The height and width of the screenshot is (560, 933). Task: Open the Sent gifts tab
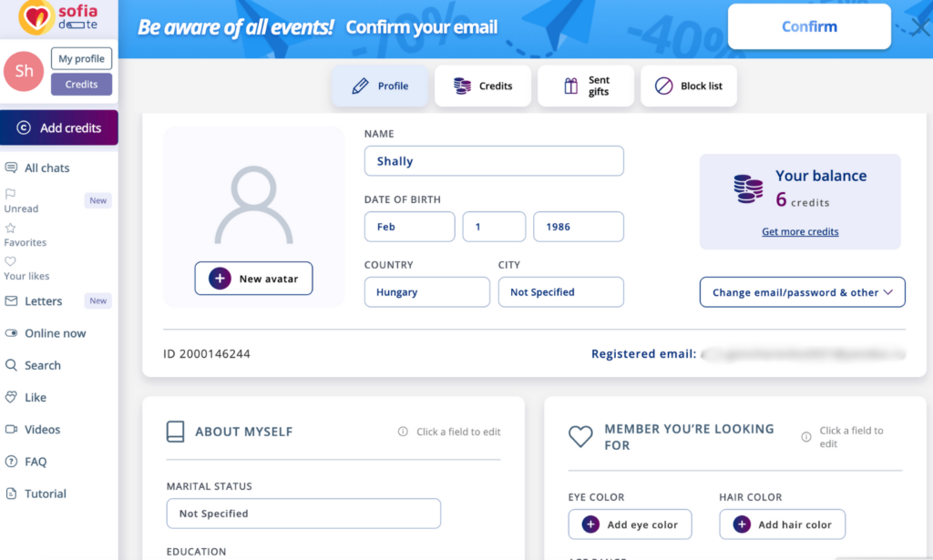586,87
